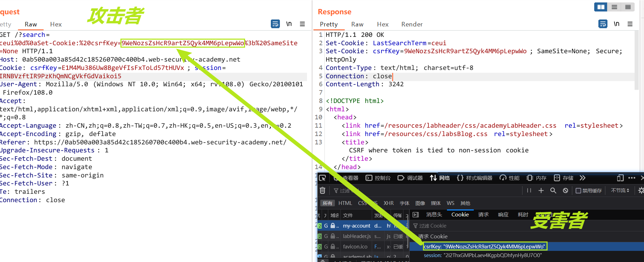Activate the element picker tool
The width and height of the screenshot is (644, 262).
322,178
